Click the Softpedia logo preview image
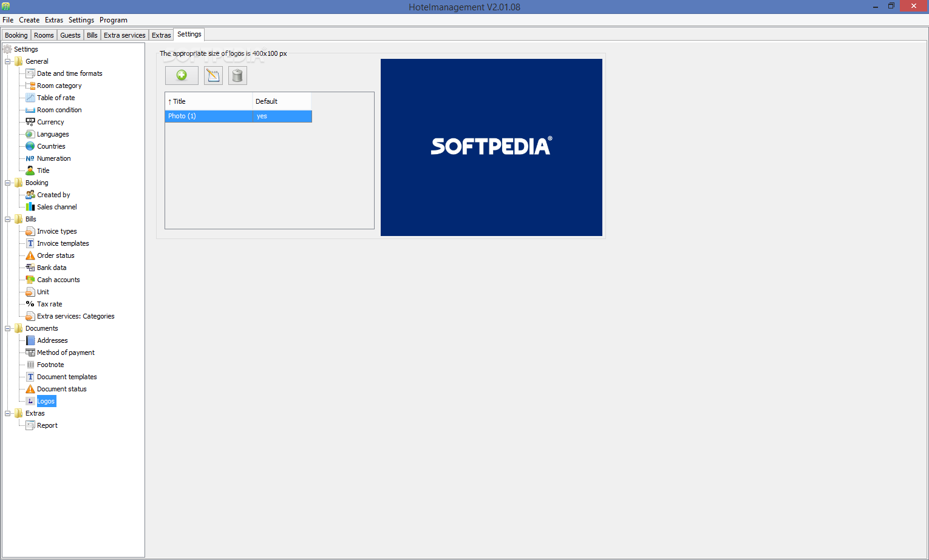 (491, 147)
